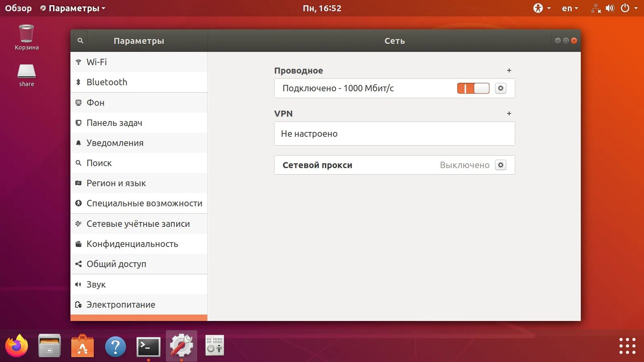This screenshot has height=362, width=644.
Task: Open the search button in Параметры header
Action: click(80, 41)
